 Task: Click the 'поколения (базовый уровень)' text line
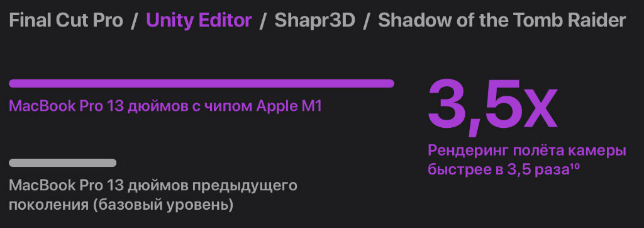pos(121,205)
